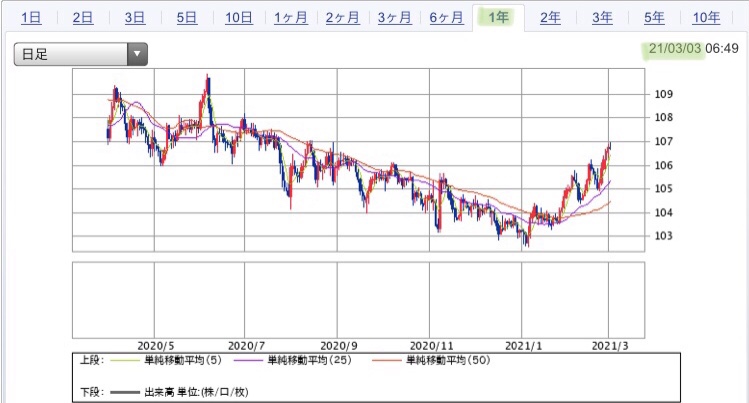Click the 下段: legend row label

92,392
